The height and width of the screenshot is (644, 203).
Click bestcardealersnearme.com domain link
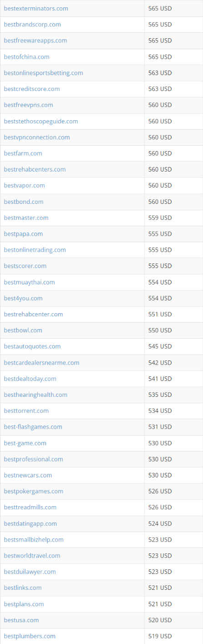[x=41, y=362]
